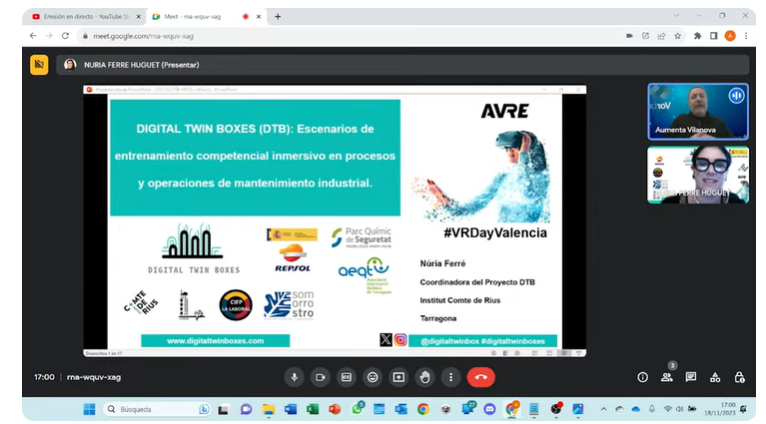
Task: Show hidden system tray icons
Action: coord(603,409)
